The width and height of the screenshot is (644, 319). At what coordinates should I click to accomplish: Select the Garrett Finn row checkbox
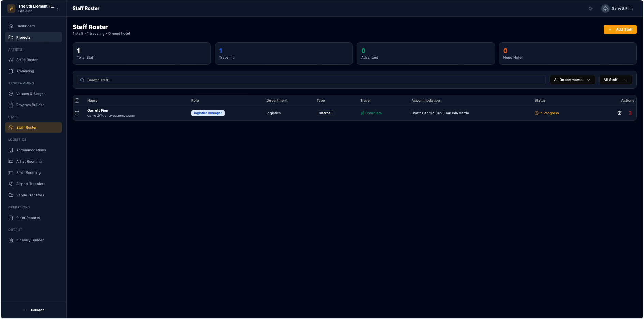(77, 113)
